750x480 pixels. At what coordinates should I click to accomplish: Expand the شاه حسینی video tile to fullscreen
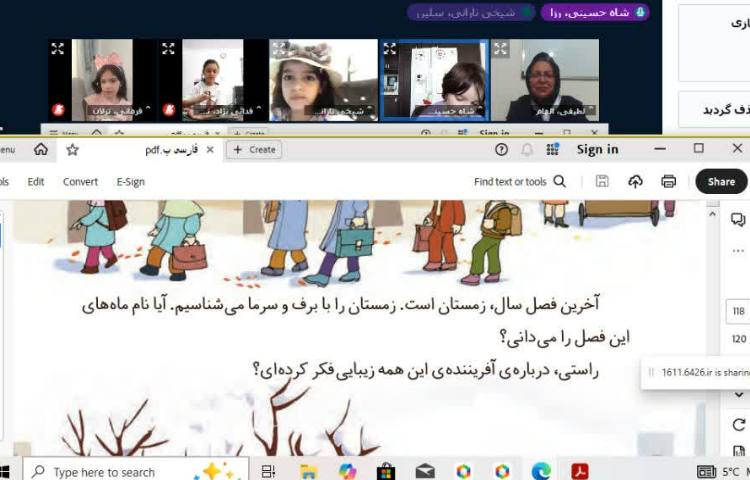390,48
